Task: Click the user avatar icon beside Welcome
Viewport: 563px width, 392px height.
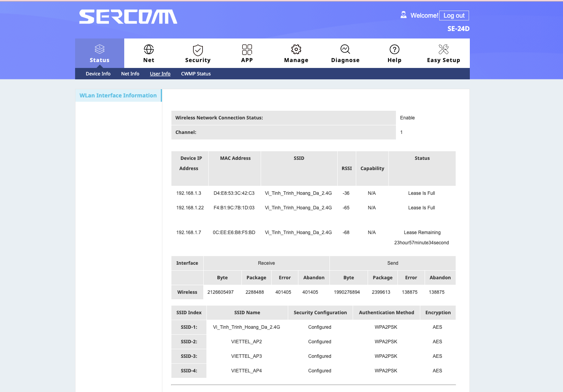Action: point(403,15)
